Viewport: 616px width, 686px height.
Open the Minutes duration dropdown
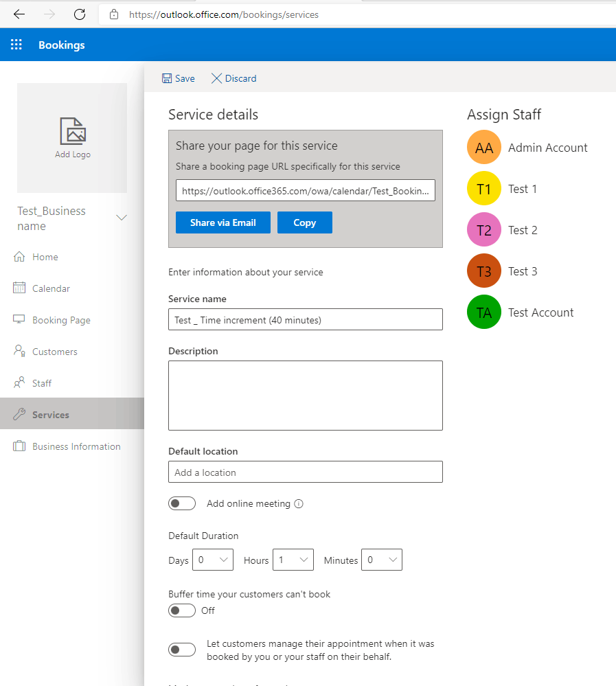(x=382, y=560)
